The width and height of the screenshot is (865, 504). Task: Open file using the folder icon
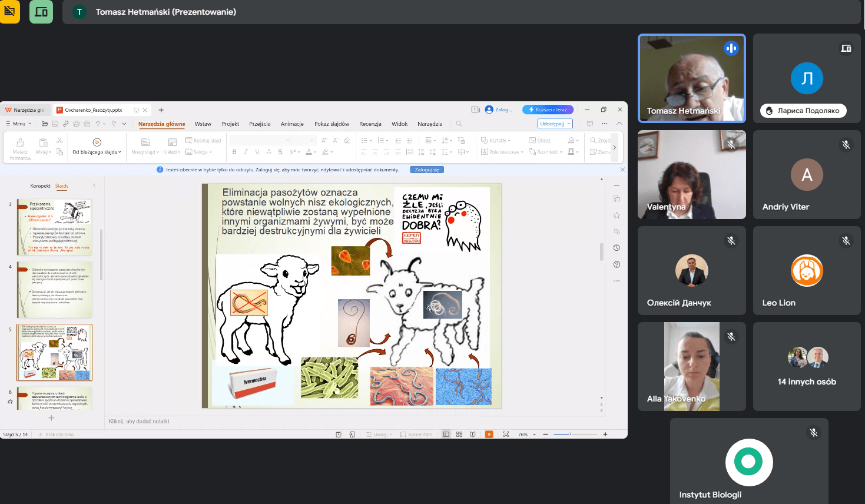pyautogui.click(x=45, y=124)
